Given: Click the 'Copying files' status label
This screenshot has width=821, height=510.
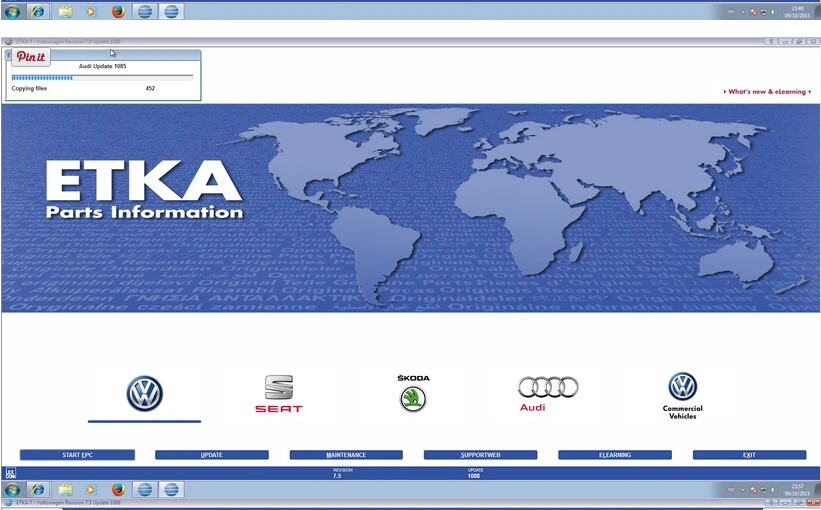Looking at the screenshot, I should [29, 88].
